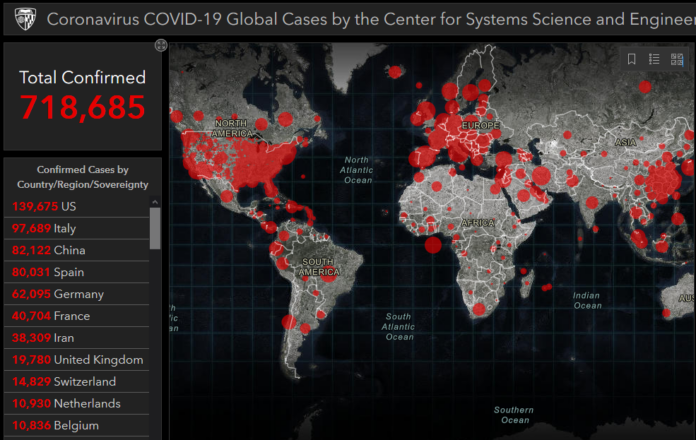Select Switzerland row with 14,829 cases

[77, 381]
